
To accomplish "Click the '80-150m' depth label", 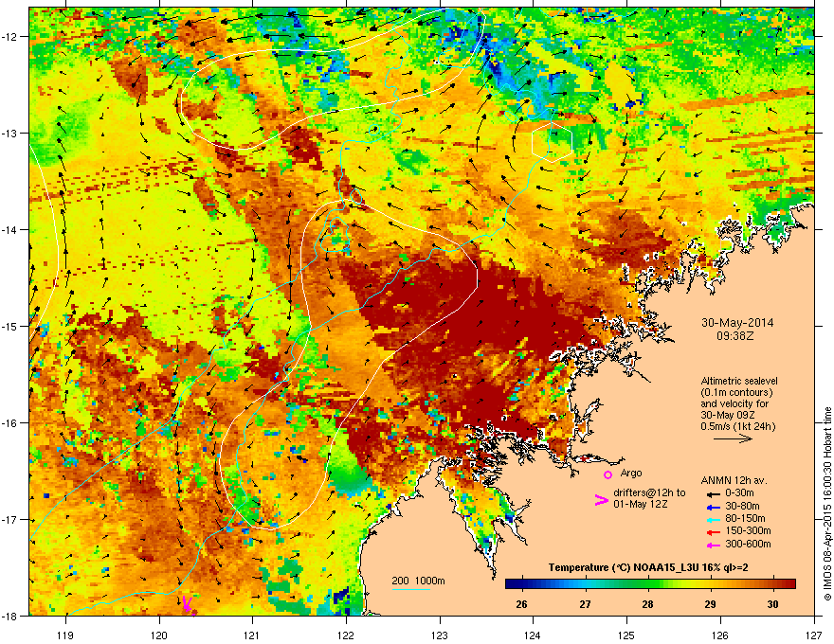I will pos(745,519).
